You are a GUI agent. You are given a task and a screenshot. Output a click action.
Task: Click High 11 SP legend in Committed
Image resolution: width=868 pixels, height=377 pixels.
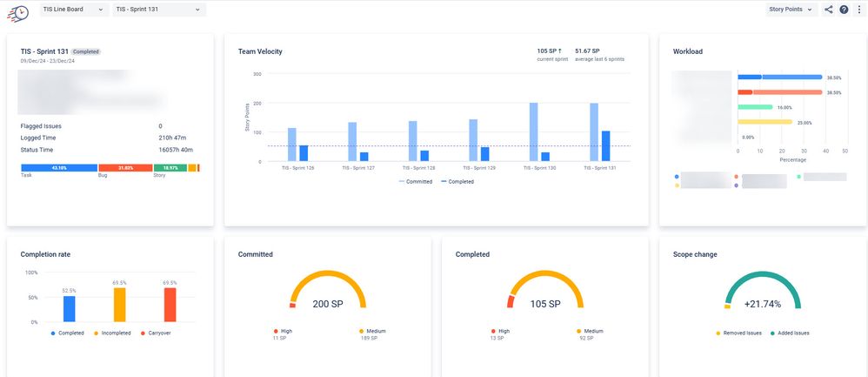283,334
